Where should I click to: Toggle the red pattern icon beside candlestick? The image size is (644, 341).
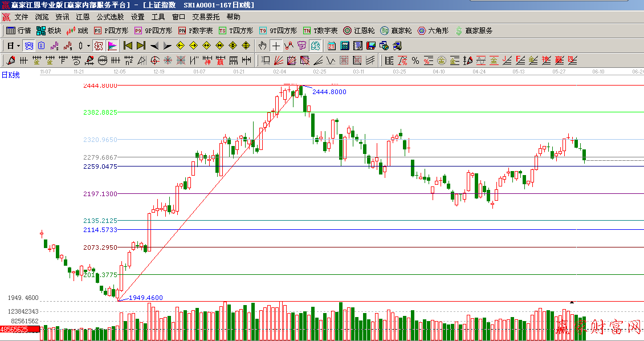pyautogui.click(x=98, y=46)
